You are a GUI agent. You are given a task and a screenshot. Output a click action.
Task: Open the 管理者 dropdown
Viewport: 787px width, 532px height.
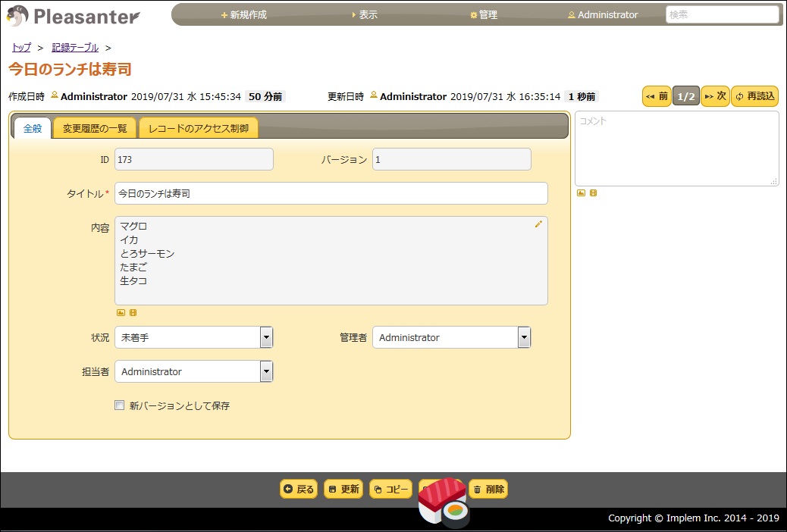click(452, 337)
